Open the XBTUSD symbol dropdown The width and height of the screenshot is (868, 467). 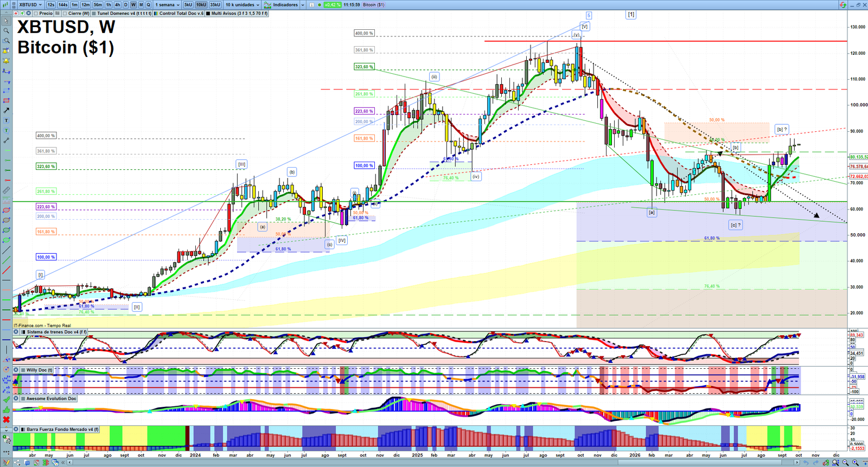(x=31, y=5)
